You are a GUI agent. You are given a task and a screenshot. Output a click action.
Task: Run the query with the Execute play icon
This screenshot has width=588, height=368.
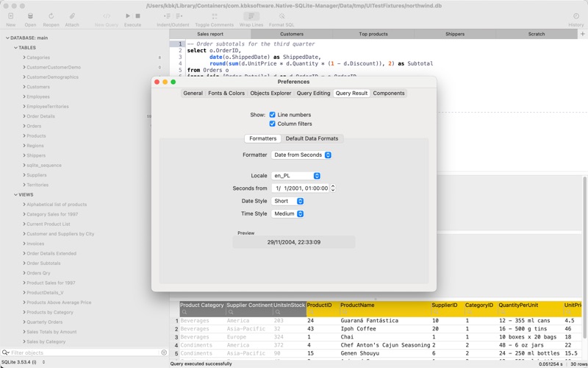click(128, 15)
